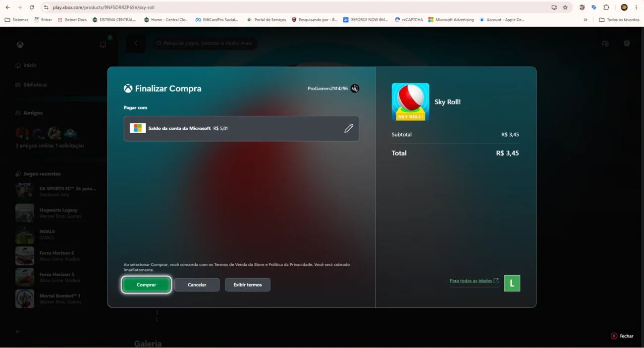
Task: Open the Pesquisando por bookmark
Action: pyautogui.click(x=315, y=20)
